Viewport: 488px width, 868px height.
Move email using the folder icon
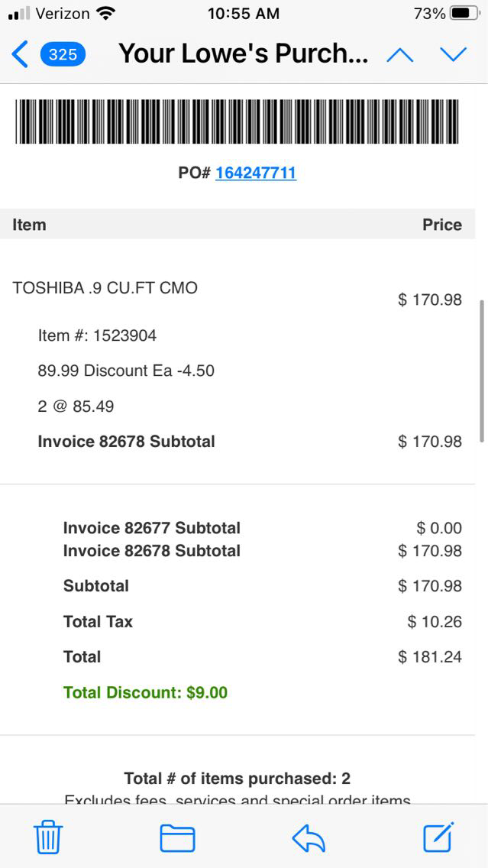177,837
